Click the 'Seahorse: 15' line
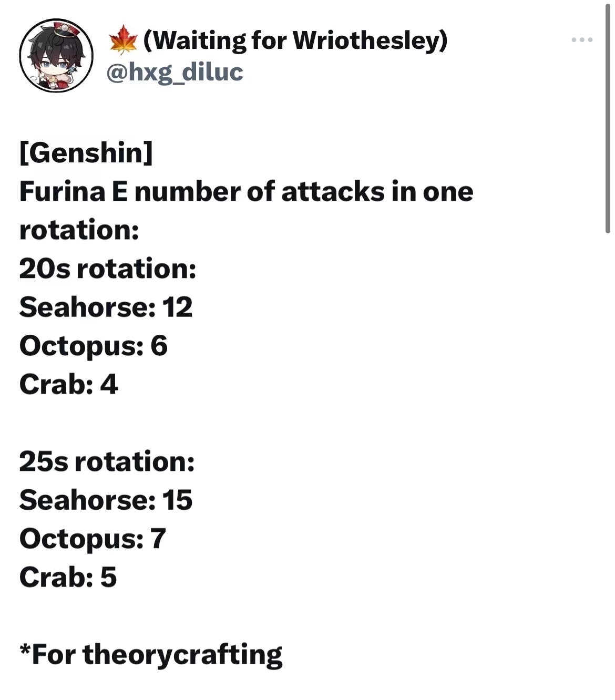This screenshot has height=700, width=615. coord(106,500)
